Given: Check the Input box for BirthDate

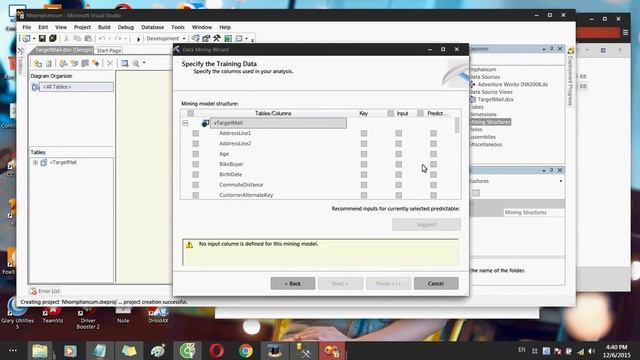Looking at the screenshot, I should point(399,175).
